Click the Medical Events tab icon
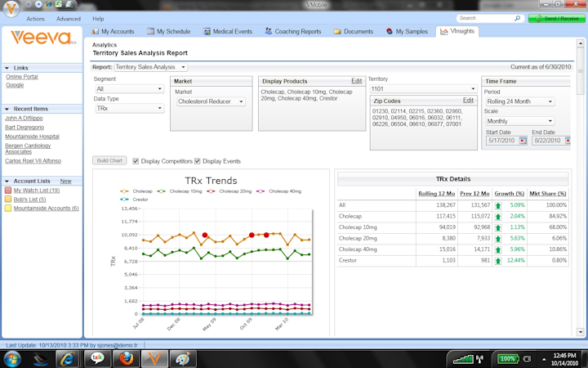 (207, 32)
